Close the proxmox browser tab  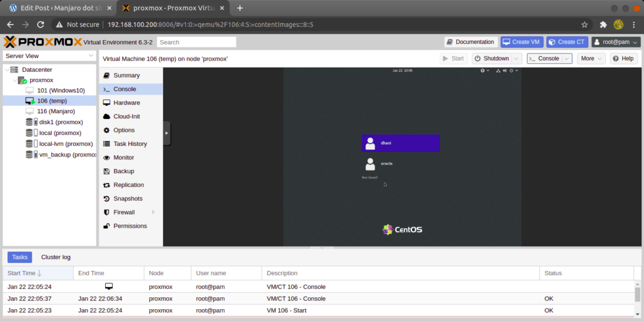tap(223, 8)
